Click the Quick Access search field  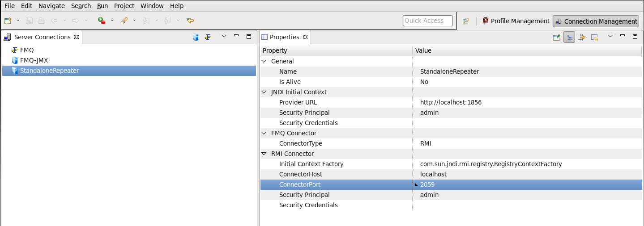[427, 21]
